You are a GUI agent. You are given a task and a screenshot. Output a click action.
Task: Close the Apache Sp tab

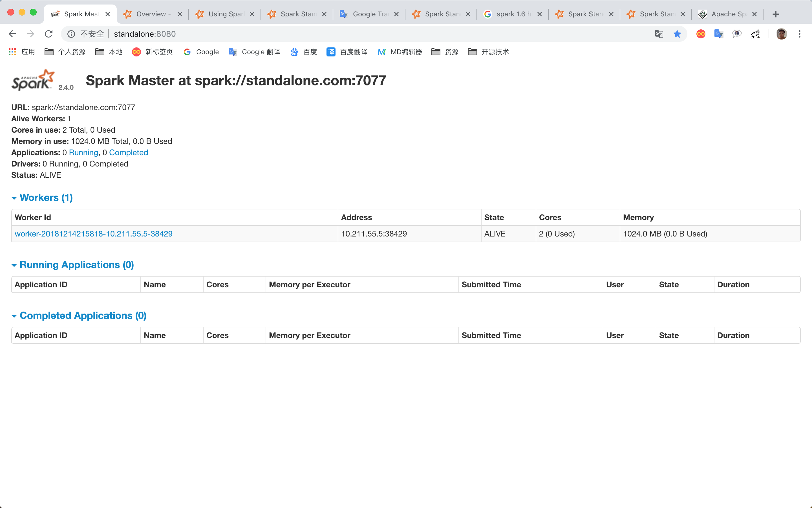754,14
